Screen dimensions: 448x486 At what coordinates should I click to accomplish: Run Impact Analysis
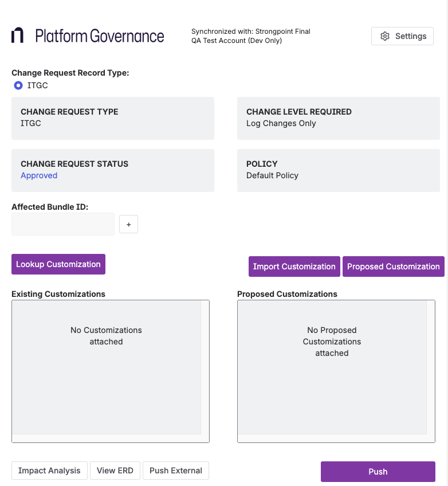pyautogui.click(x=49, y=471)
